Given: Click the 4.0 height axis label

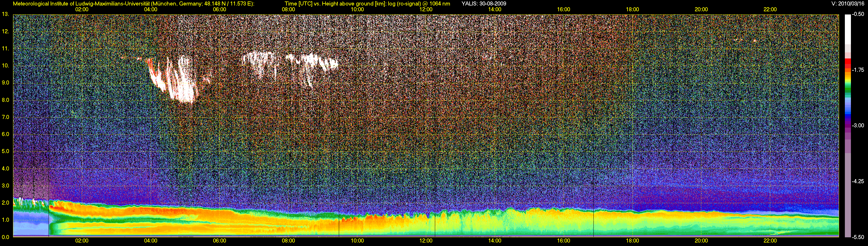Looking at the screenshot, I should [5, 168].
